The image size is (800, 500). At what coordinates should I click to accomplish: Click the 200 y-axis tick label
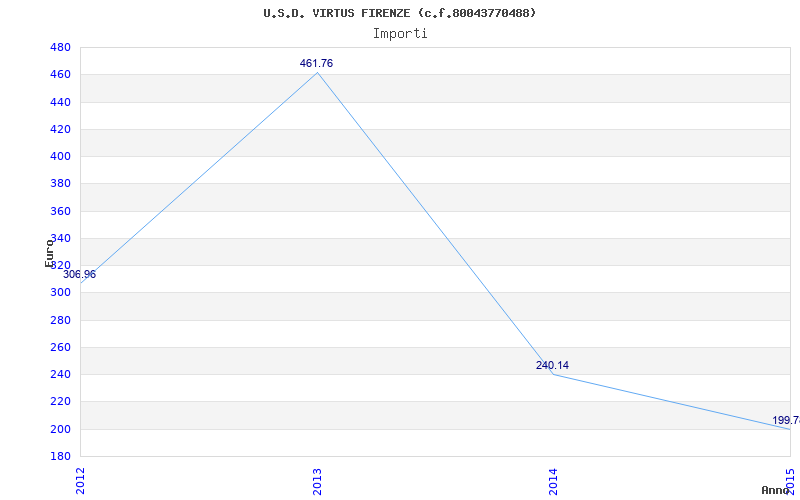(60, 429)
